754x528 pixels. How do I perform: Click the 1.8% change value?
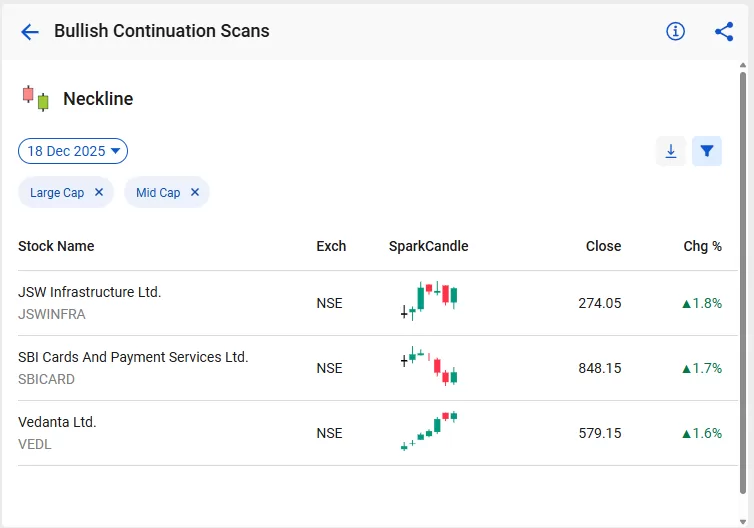[x=702, y=303]
